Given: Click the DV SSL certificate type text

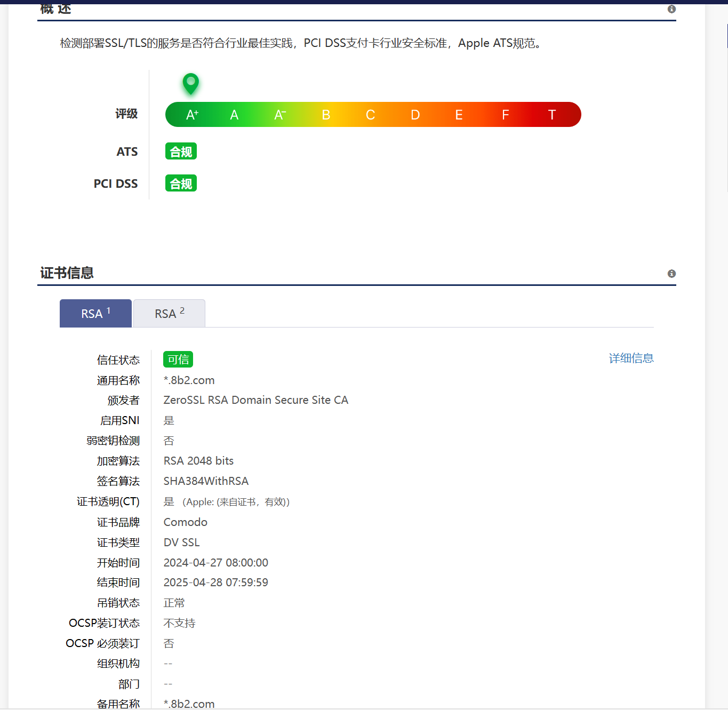Looking at the screenshot, I should point(181,542).
